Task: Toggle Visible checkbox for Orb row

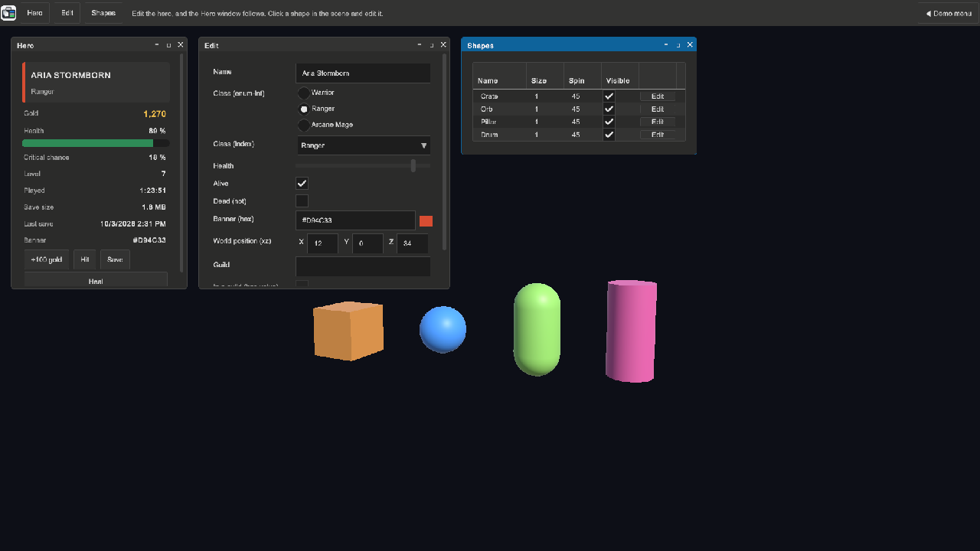Action: tap(609, 109)
